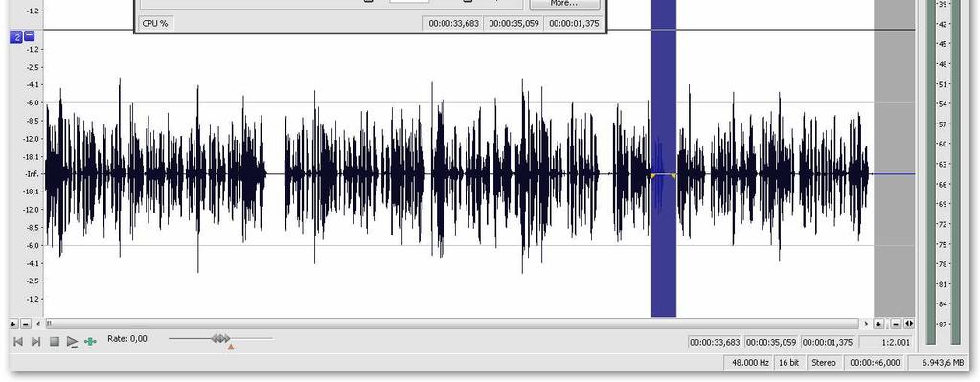Zoom in level with left plus button
The width and height of the screenshot is (980, 382).
tap(13, 324)
